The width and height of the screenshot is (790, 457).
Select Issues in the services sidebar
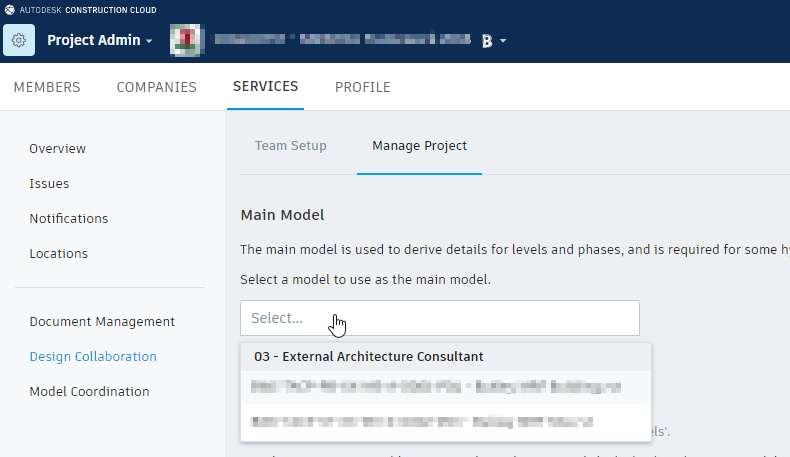(49, 184)
